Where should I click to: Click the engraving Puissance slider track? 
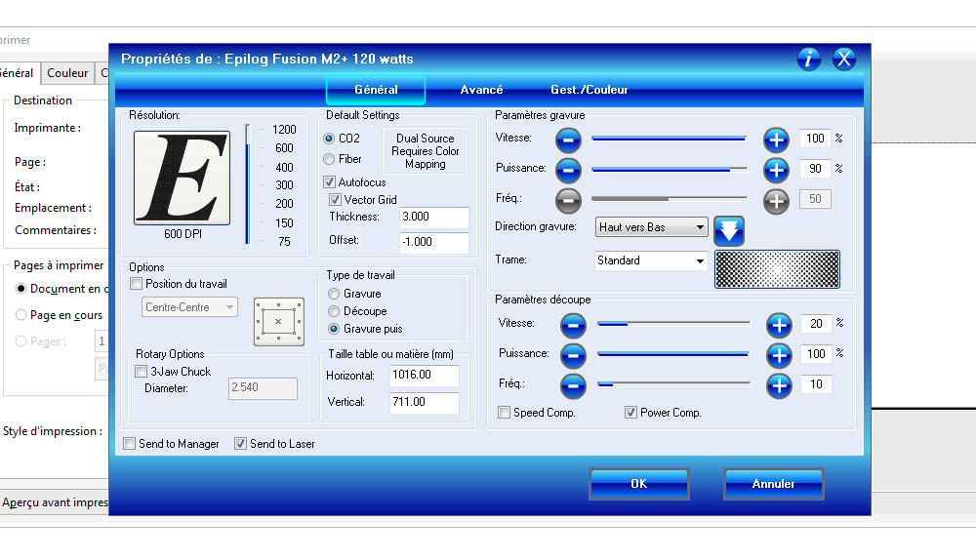(670, 169)
